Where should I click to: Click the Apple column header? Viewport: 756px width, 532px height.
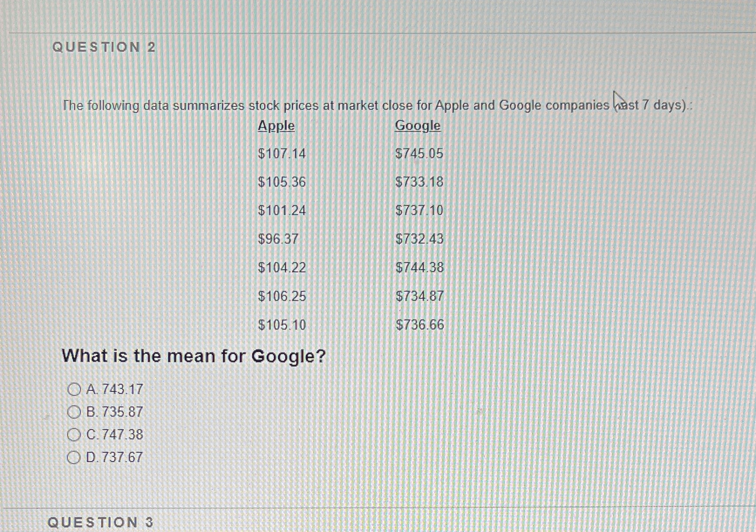click(x=276, y=126)
